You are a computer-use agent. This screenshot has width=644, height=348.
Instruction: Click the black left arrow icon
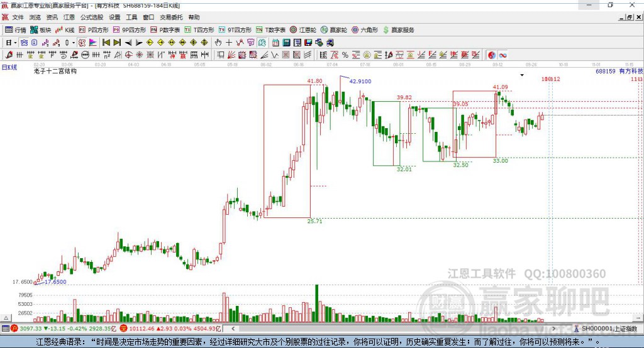pos(128,43)
